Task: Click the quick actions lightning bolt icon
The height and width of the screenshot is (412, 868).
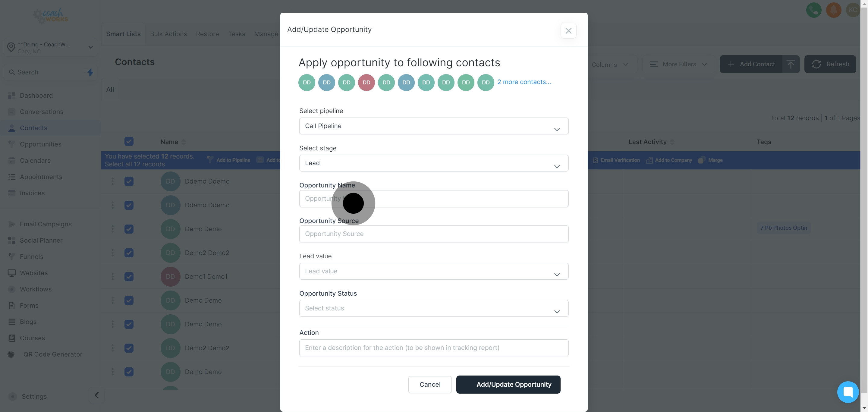Action: 90,72
